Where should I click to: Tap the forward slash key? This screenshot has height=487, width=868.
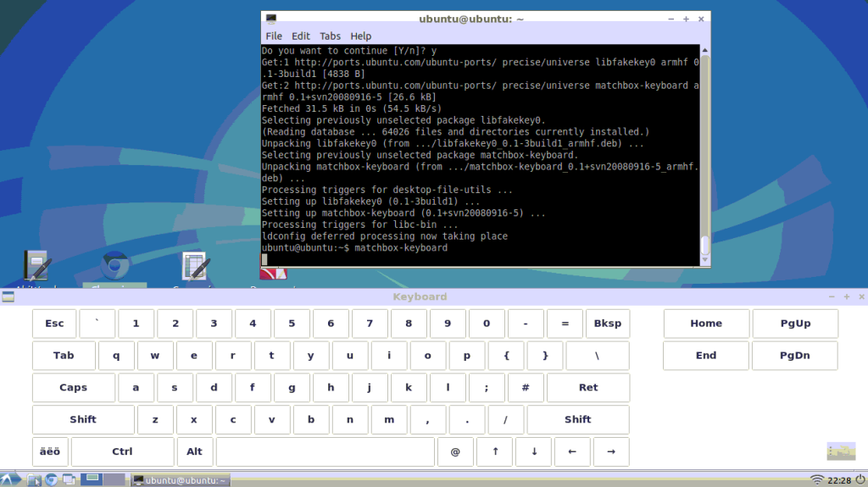(505, 419)
